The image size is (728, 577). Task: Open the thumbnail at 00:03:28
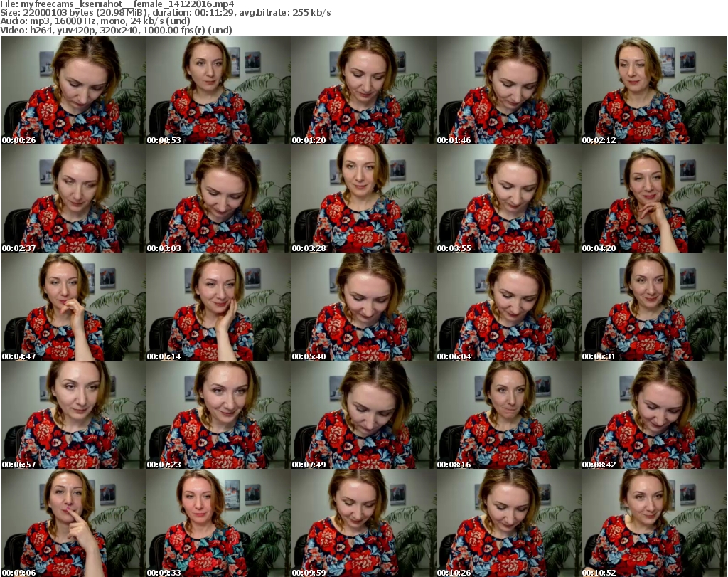(x=363, y=198)
